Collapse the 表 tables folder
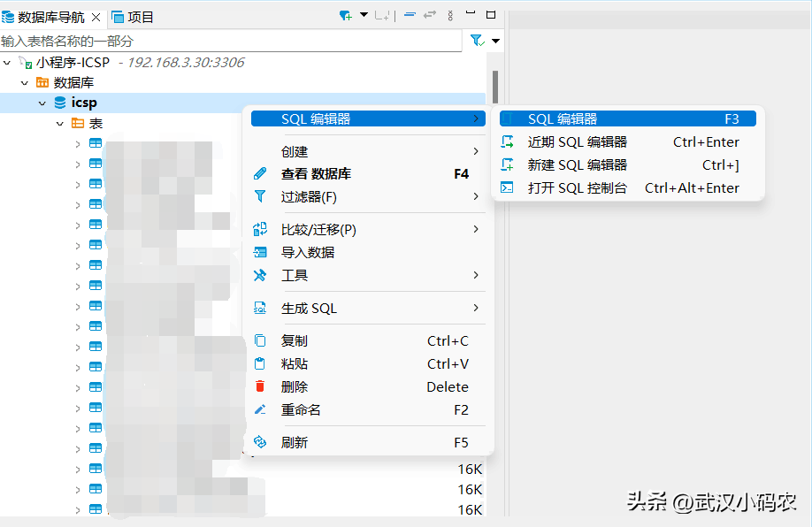Screen dimensions: 812x527 point(59,124)
